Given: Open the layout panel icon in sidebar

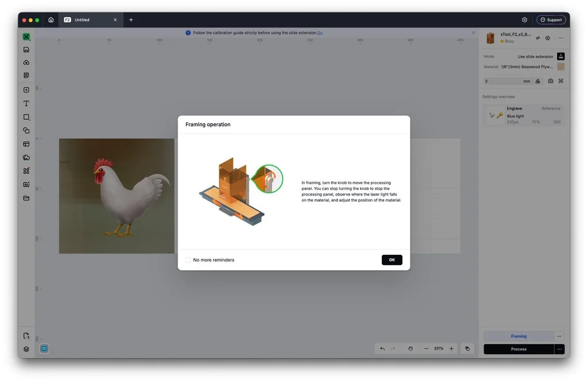Looking at the screenshot, I should 26,144.
